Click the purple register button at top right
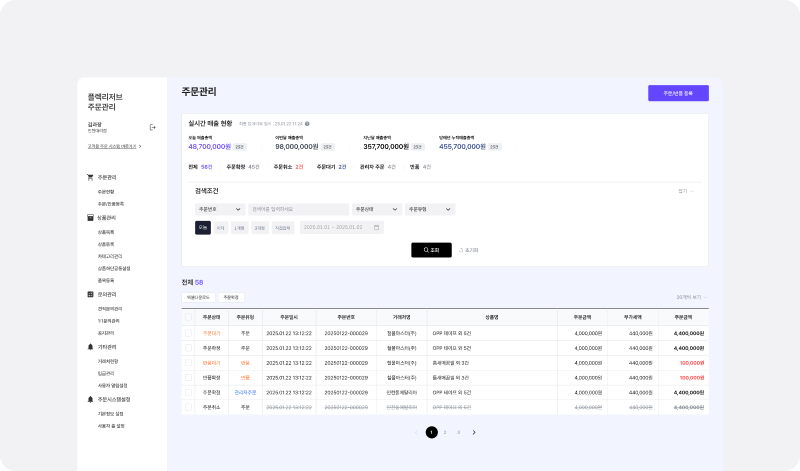The width and height of the screenshot is (800, 471). point(678,93)
